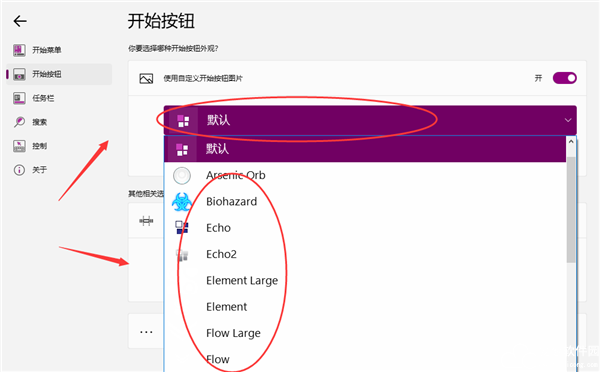The width and height of the screenshot is (600, 372).
Task: Choose 默认 in the dropdown list
Action: [365, 149]
